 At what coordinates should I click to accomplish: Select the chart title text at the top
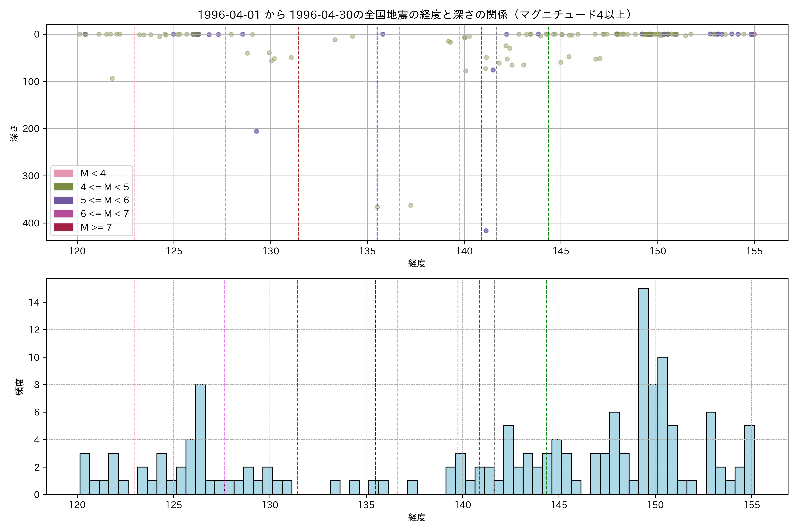(x=414, y=15)
